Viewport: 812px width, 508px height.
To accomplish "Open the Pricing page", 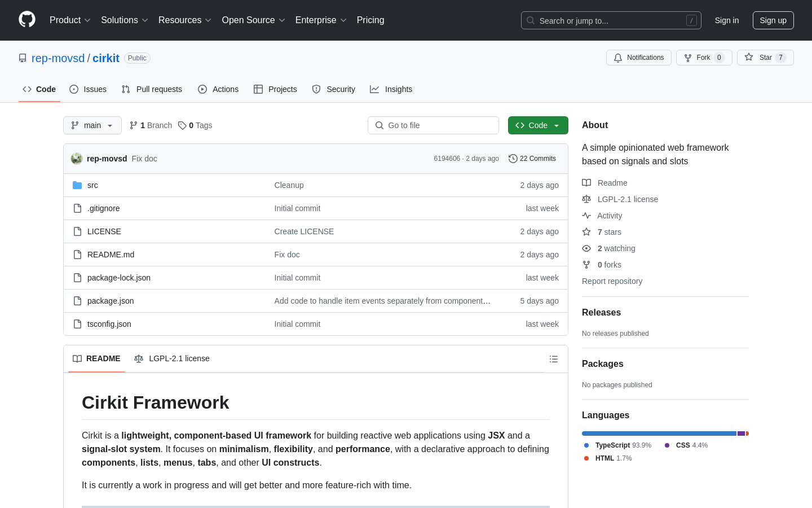I will click(x=370, y=20).
